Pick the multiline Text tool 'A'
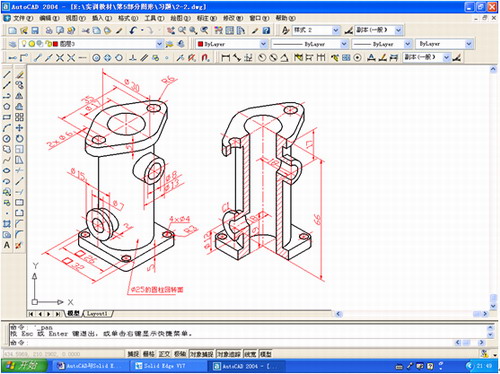This screenshot has width=500, height=374. (x=7, y=245)
